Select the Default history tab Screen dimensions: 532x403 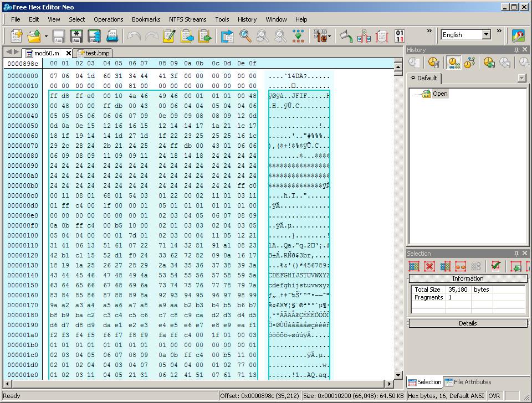coord(424,78)
